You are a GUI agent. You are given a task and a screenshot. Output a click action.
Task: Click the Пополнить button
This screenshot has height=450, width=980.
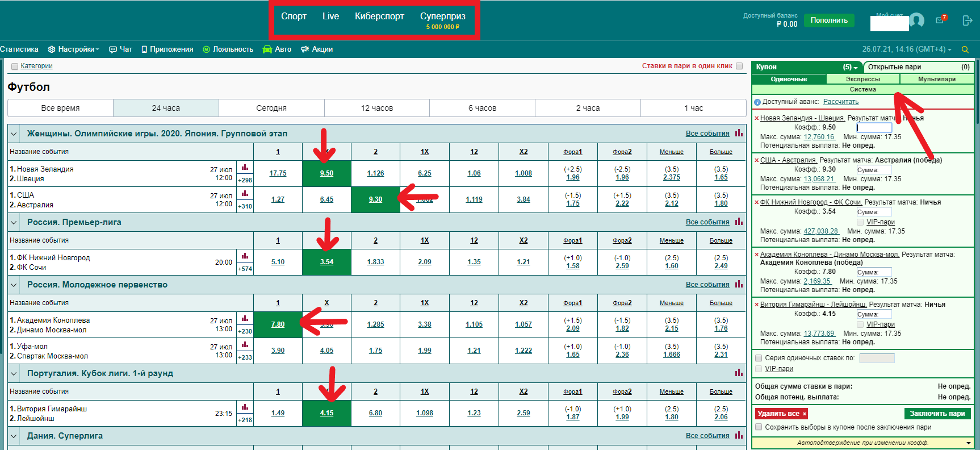(829, 20)
